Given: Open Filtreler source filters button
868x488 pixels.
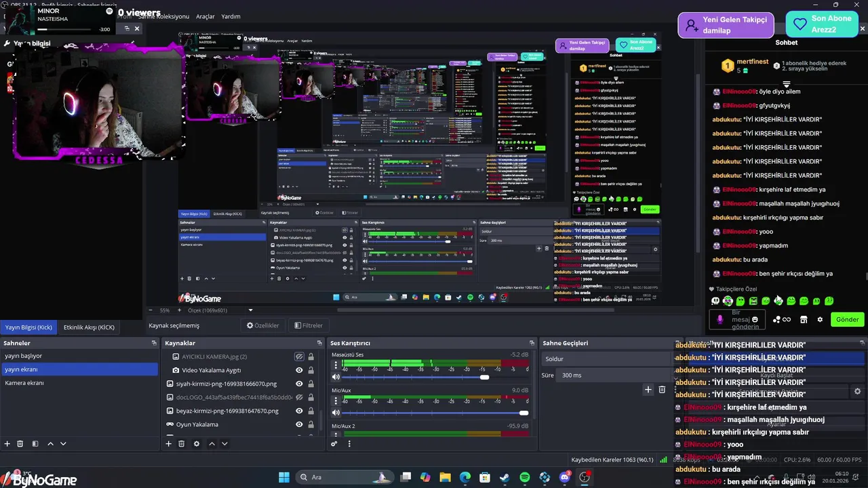Looking at the screenshot, I should 309,325.
